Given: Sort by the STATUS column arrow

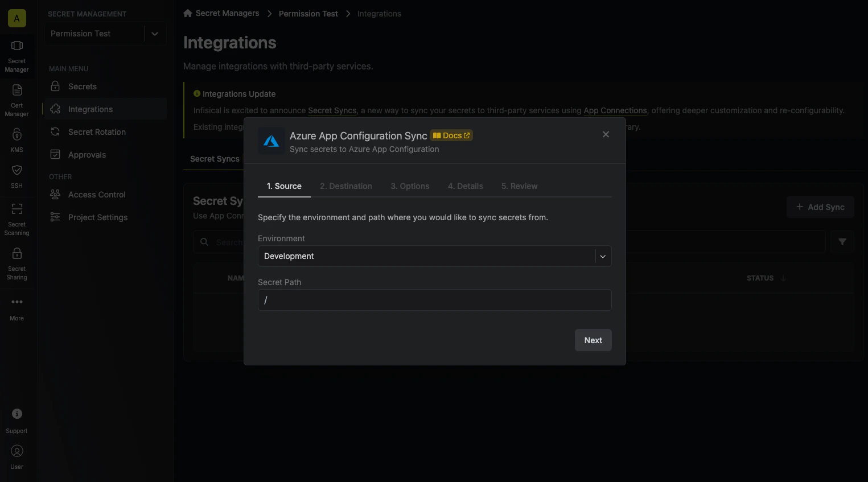Looking at the screenshot, I should click(x=783, y=278).
